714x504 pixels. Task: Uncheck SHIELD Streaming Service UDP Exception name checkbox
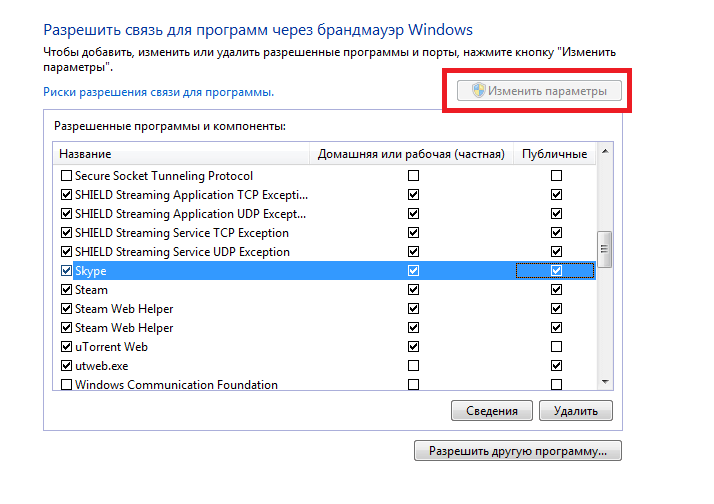pos(66,251)
